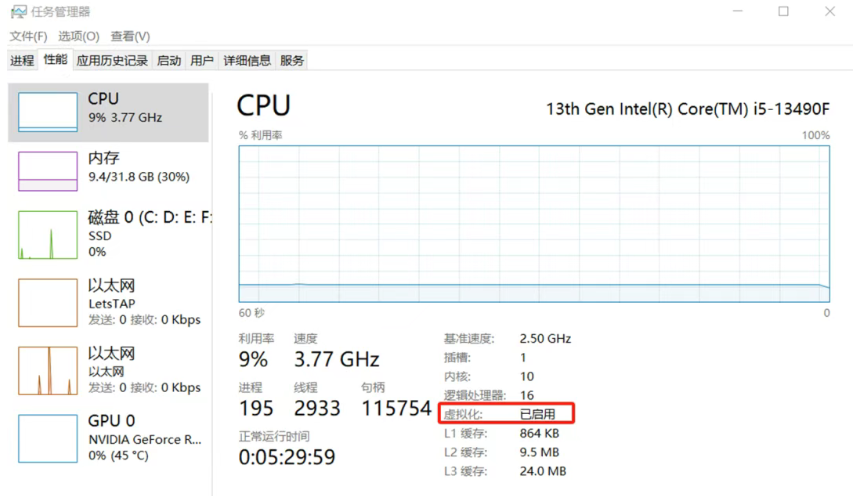Switch to the 应用历史记录 tab
The width and height of the screenshot is (855, 496).
point(112,61)
